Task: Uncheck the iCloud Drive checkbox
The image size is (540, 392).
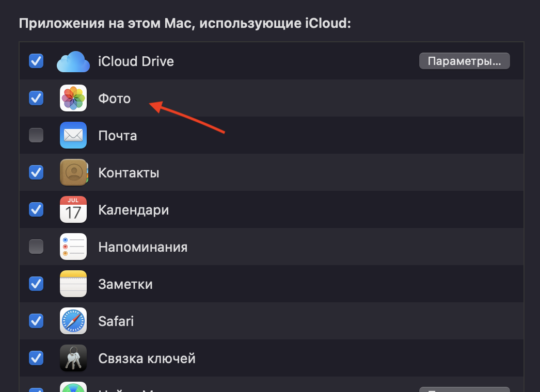Action: [x=36, y=61]
